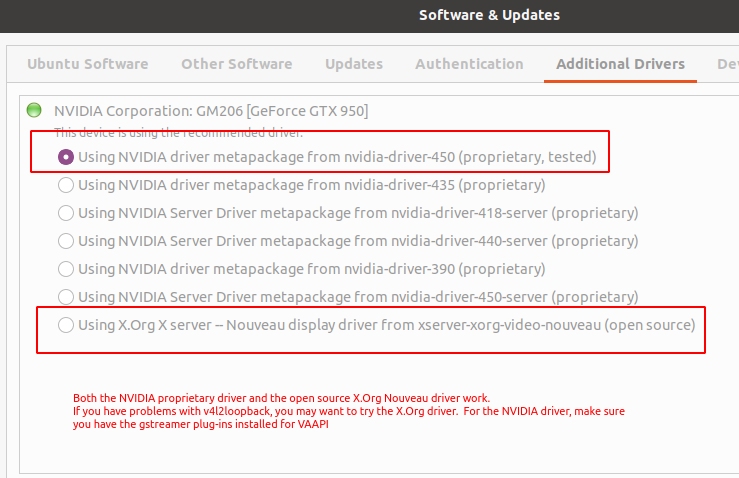Select nvidia-driver-435 proprietary radio button
The width and height of the screenshot is (739, 478).
pos(66,185)
